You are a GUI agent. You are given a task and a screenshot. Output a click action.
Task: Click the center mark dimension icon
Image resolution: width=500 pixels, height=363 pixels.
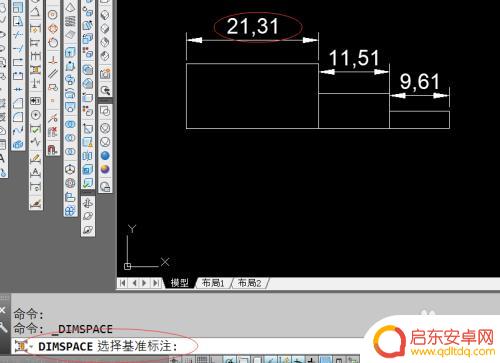(36, 115)
